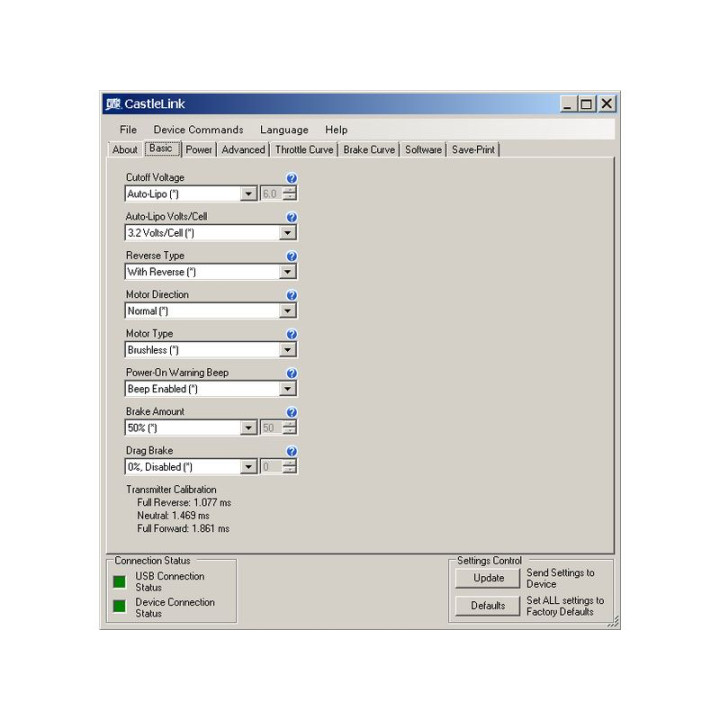
Task: Click the USB Connection Status green indicator
Action: tap(119, 582)
